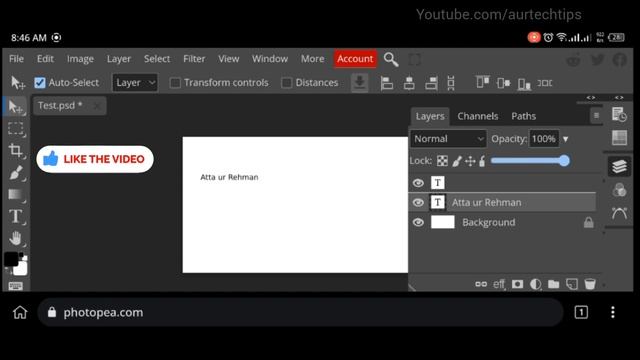Align bottom edges icon
Screen dimensions: 640x360
pos(524,84)
